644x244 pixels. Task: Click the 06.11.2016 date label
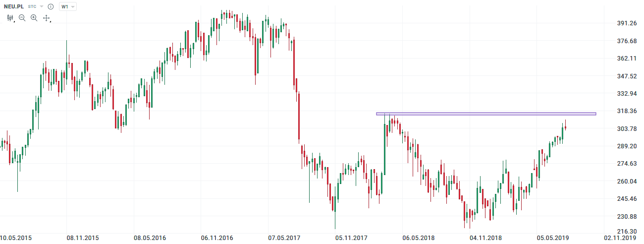pos(217,238)
